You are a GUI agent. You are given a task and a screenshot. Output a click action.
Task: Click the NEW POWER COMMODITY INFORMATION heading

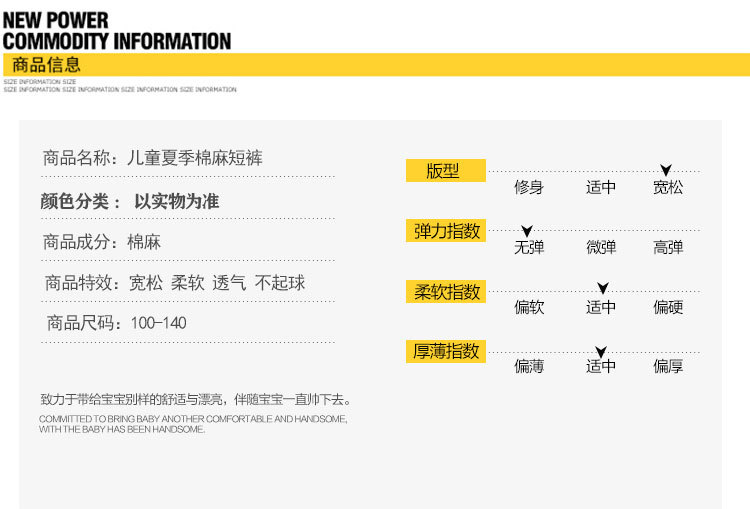(117, 31)
